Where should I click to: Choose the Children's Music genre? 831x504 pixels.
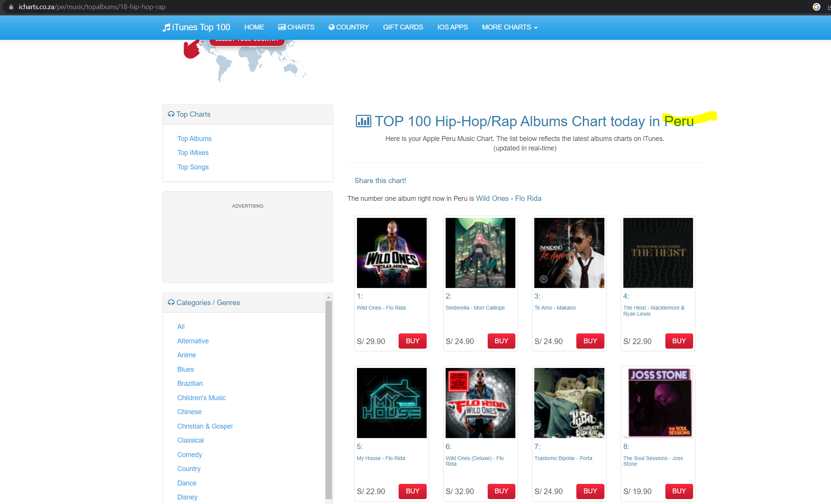click(202, 398)
